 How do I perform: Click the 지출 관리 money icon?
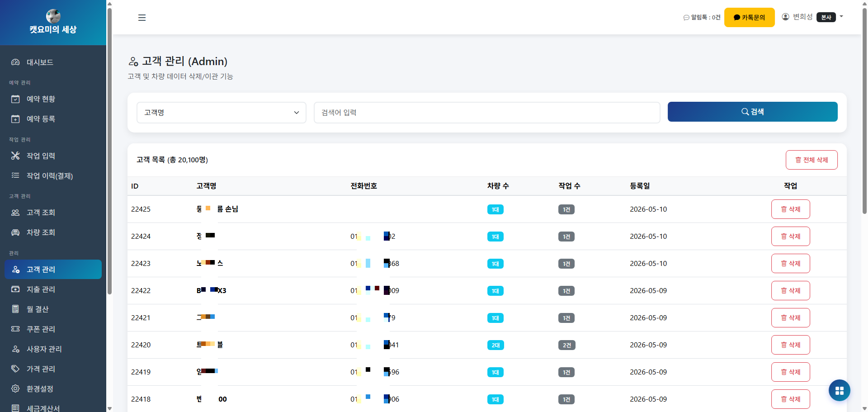pos(15,289)
